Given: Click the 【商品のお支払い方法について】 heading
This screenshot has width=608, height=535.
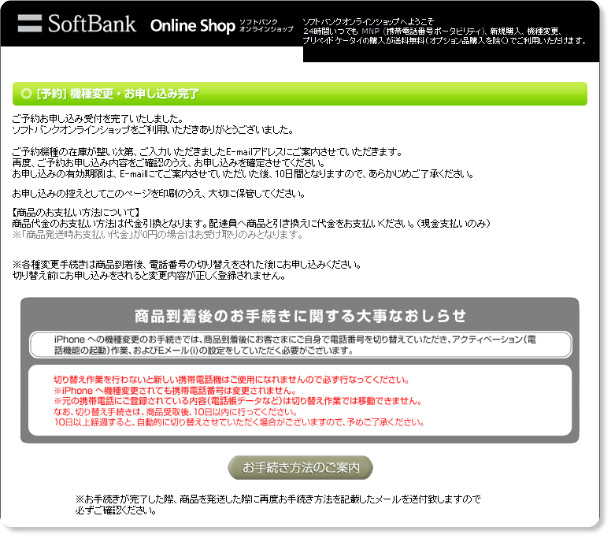Looking at the screenshot, I should tap(76, 212).
